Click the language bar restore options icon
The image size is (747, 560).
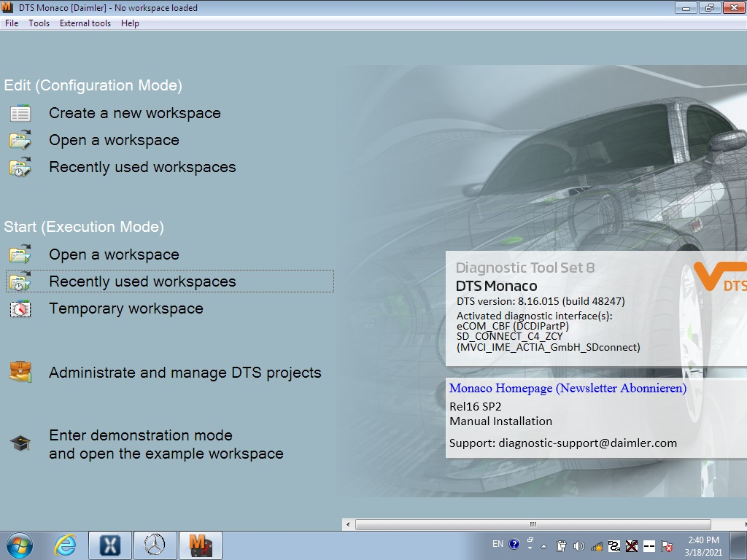(x=530, y=540)
